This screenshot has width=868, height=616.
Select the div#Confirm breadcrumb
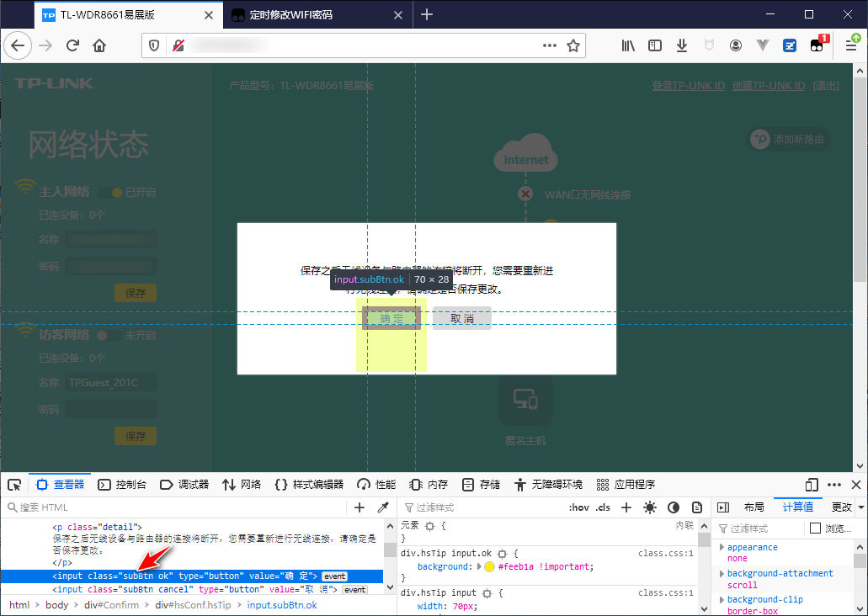111,605
